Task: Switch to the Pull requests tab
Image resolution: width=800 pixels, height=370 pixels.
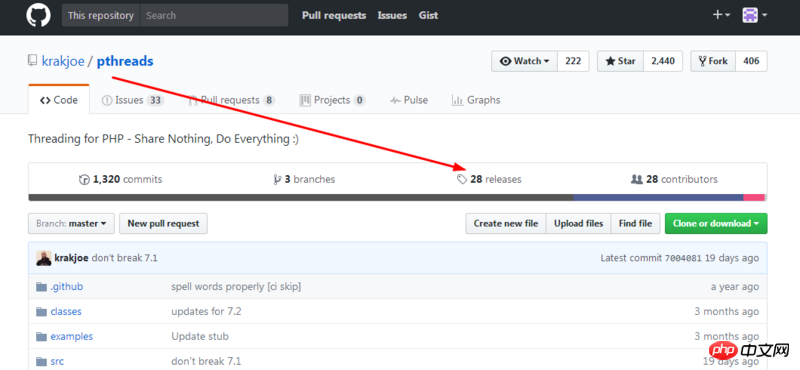Action: (232, 100)
